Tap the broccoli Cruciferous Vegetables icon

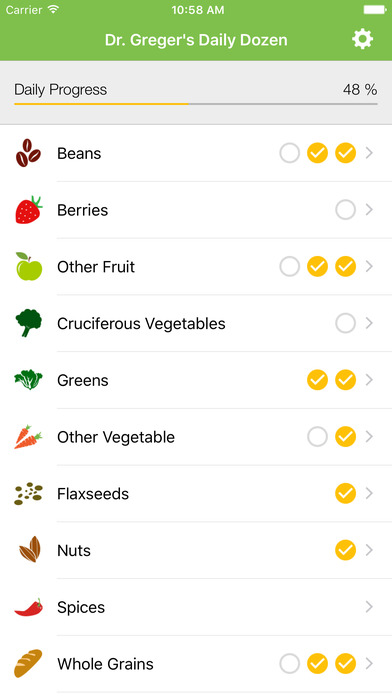[x=29, y=323]
